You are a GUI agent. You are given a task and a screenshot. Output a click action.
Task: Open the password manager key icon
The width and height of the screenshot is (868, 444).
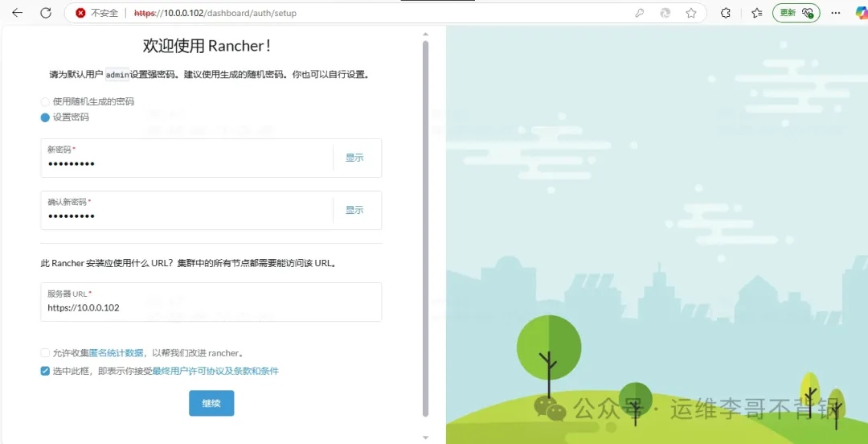640,13
